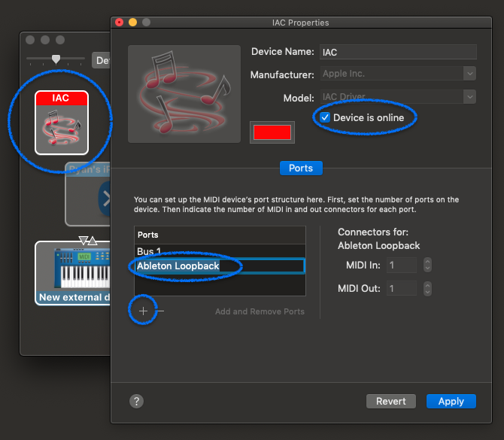
Task: Open help with question mark button
Action: pyautogui.click(x=137, y=401)
